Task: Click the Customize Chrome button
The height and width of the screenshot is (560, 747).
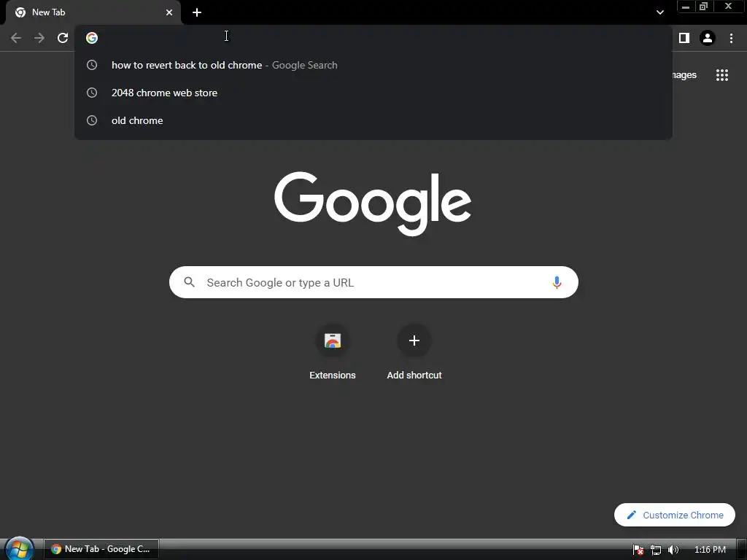Action: pos(675,515)
